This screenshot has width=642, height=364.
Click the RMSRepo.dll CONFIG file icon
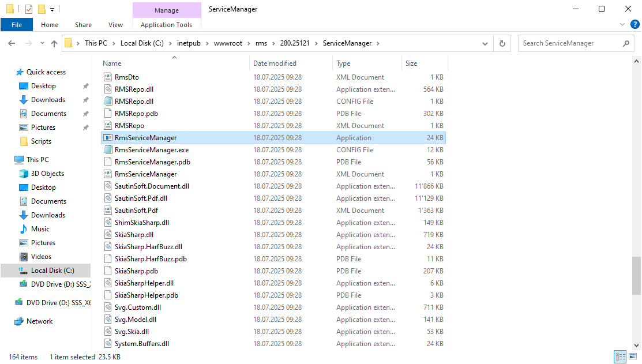(108, 101)
